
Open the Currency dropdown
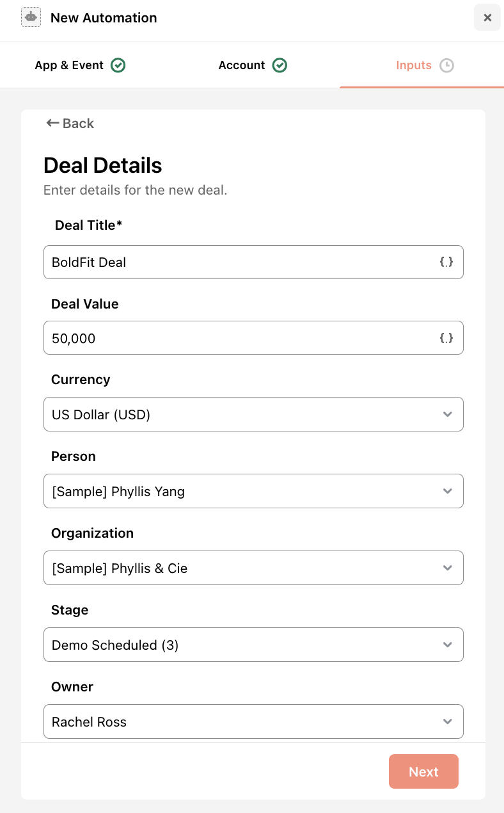click(253, 414)
